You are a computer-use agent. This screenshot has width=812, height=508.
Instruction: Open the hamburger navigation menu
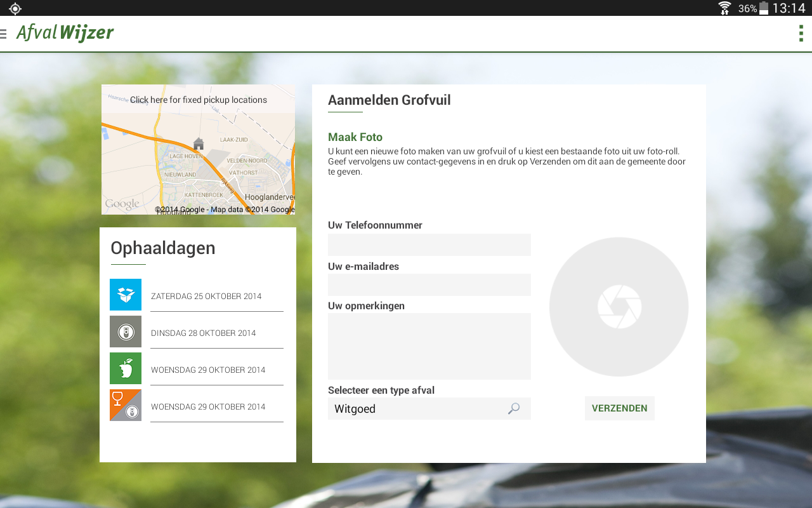coord(3,33)
